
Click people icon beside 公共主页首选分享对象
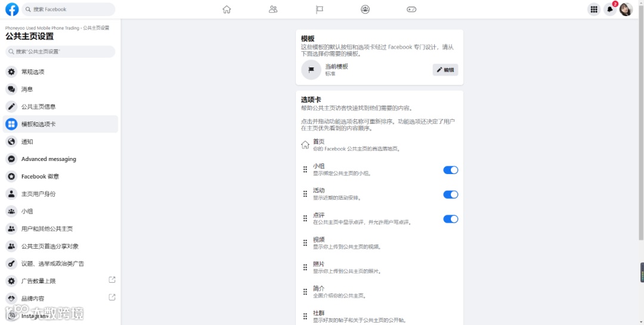(11, 246)
